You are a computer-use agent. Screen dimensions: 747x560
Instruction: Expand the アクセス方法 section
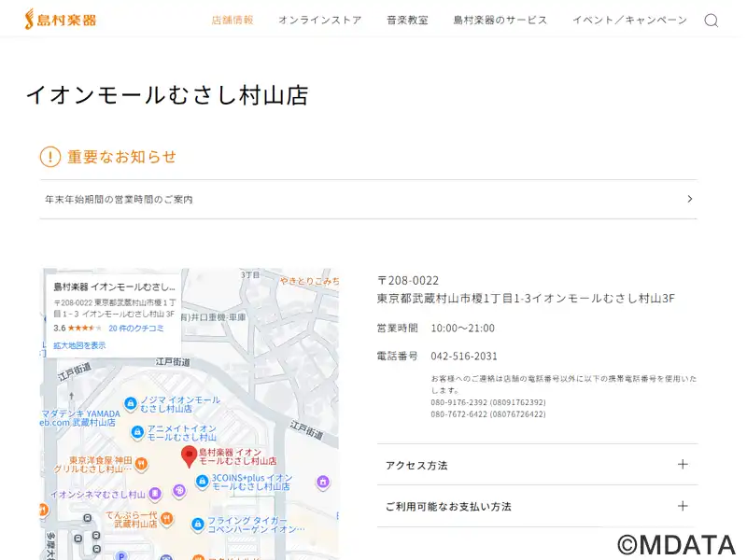click(x=682, y=465)
